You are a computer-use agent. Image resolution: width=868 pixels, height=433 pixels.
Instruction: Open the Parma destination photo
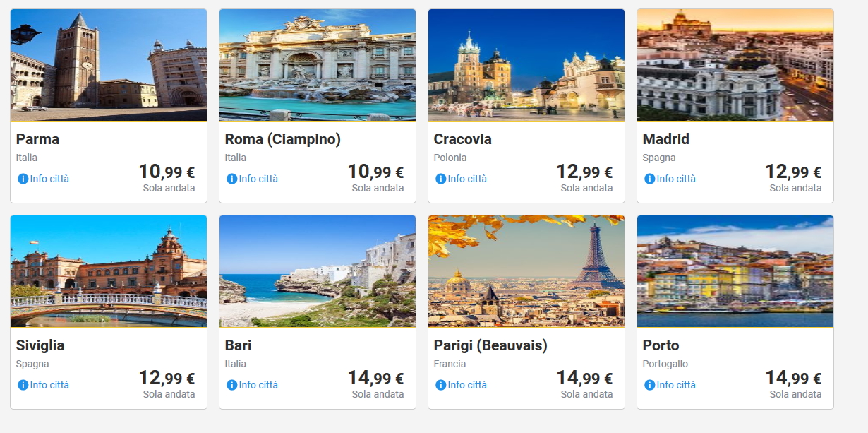(109, 65)
